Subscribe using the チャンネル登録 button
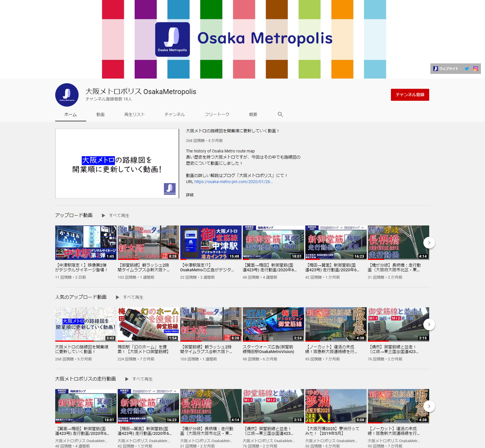 click(x=410, y=95)
